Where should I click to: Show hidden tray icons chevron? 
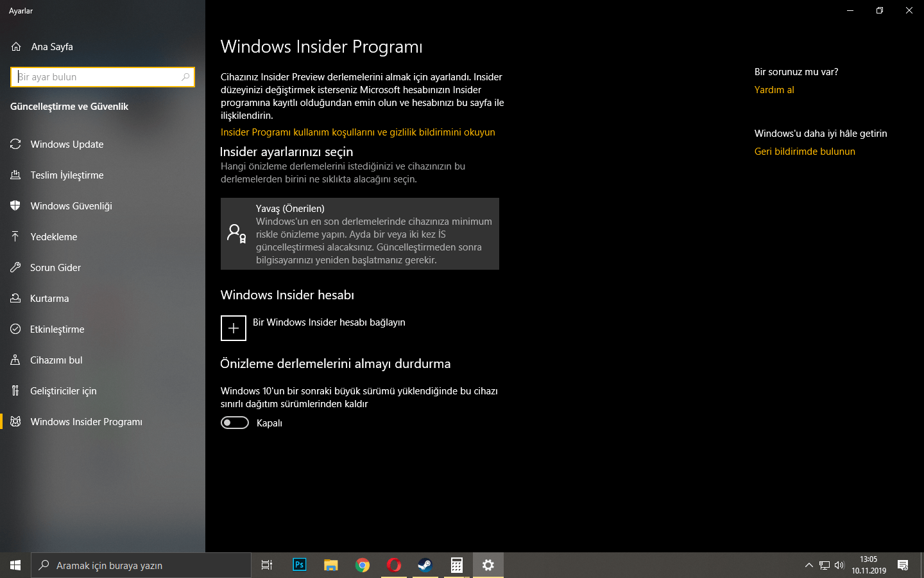809,565
